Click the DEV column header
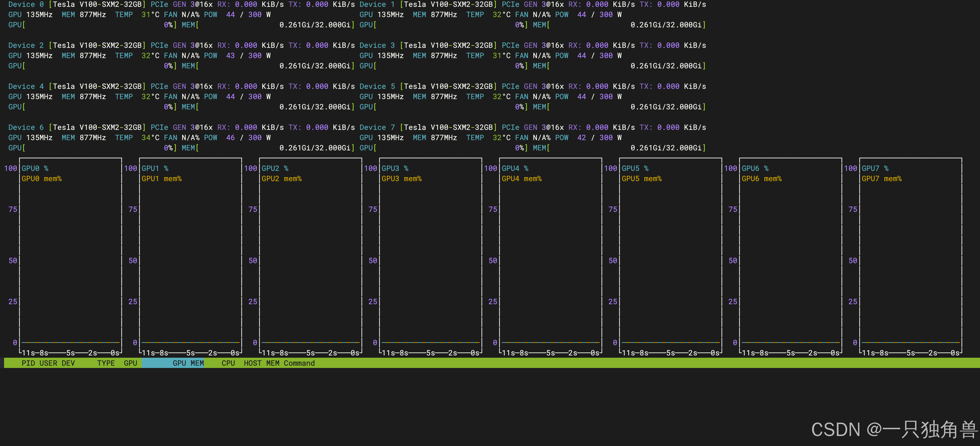Screen dimensions: 980x446 68,363
